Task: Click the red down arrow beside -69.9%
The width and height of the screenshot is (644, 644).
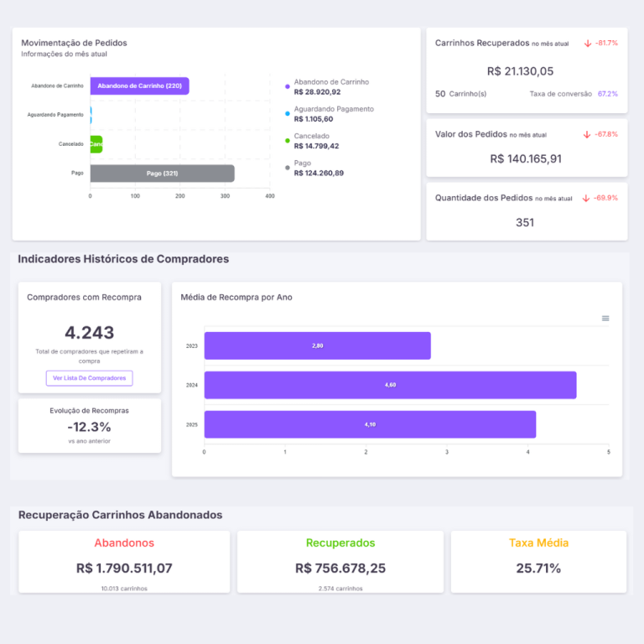Action: (x=586, y=199)
